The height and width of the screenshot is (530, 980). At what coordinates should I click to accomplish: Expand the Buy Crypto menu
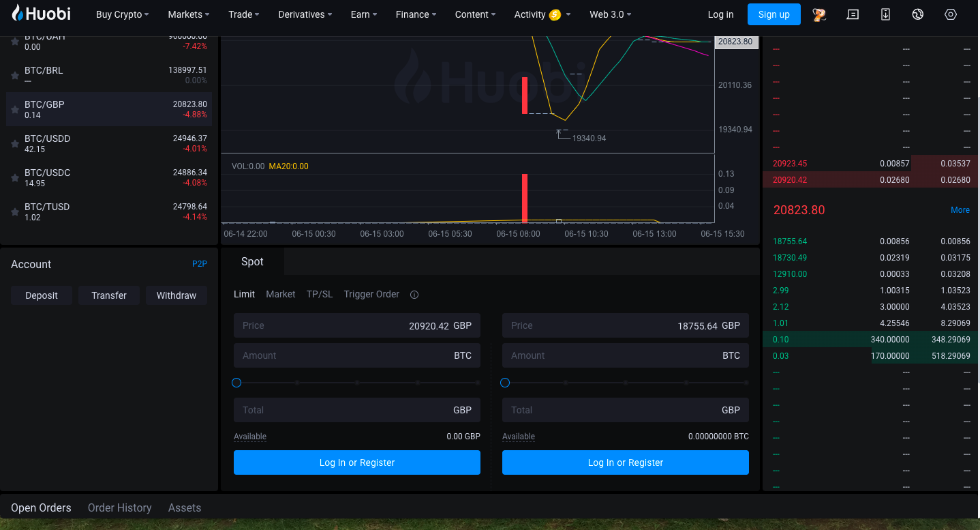(123, 14)
